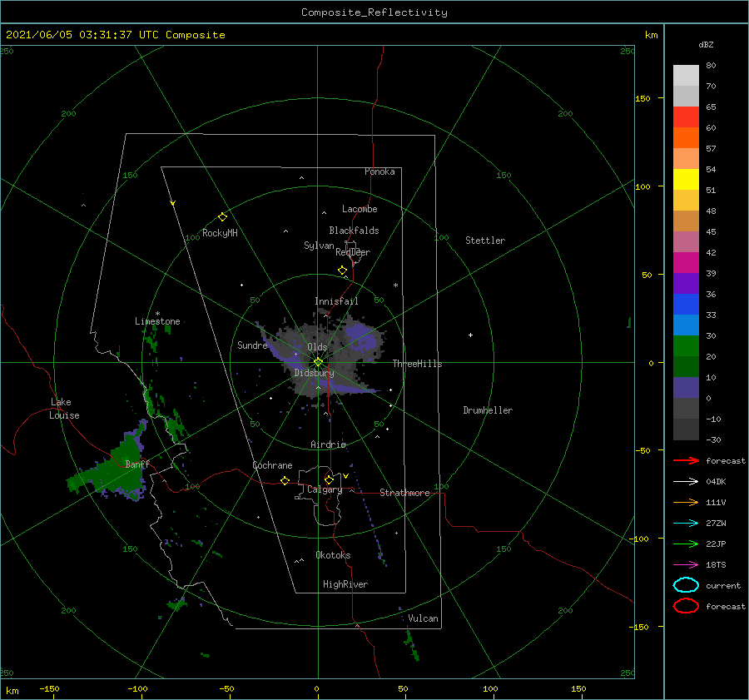
Task: Click the magenta 18TS arrow icon
Action: (x=686, y=565)
